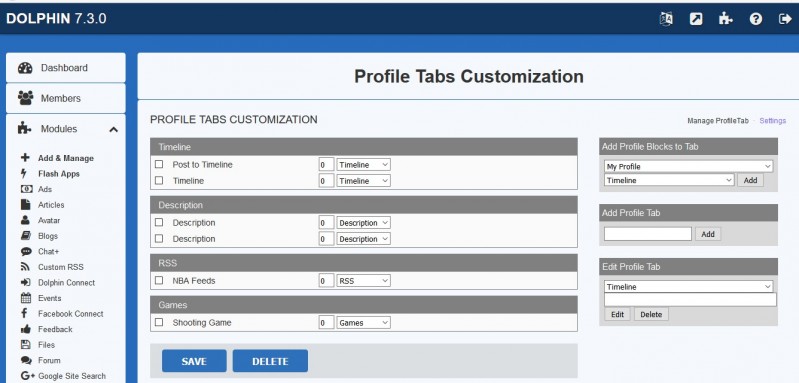Open Timeline dropdown in Edit Profile Tab

688,287
